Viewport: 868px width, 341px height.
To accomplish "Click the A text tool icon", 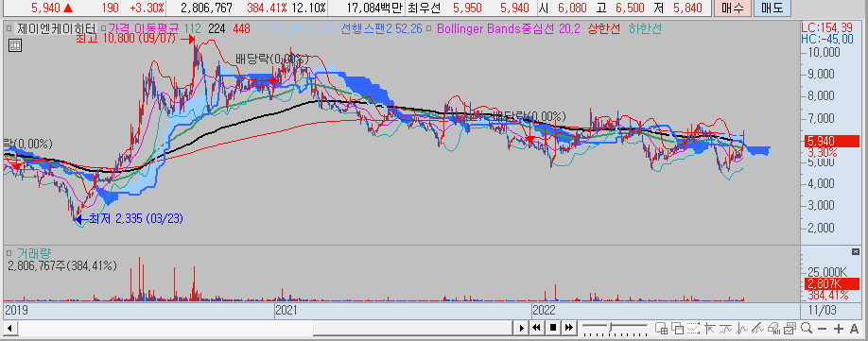I will (854, 329).
